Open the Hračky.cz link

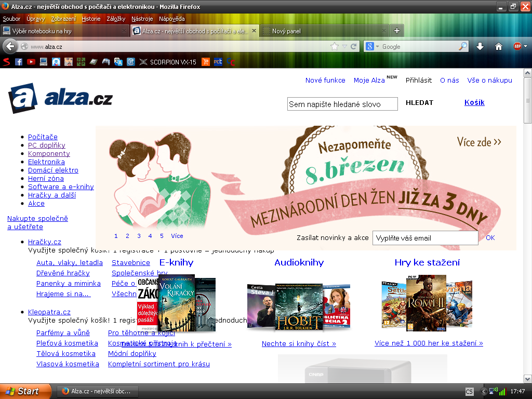(45, 242)
